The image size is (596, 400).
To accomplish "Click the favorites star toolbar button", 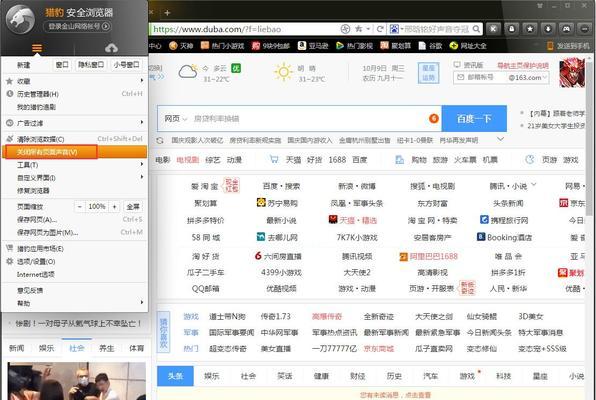I will [530, 29].
